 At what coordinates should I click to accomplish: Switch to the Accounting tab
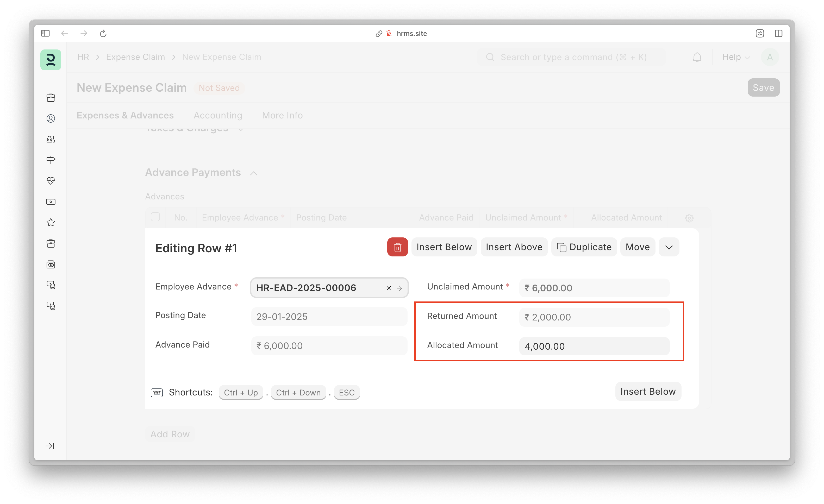[218, 115]
